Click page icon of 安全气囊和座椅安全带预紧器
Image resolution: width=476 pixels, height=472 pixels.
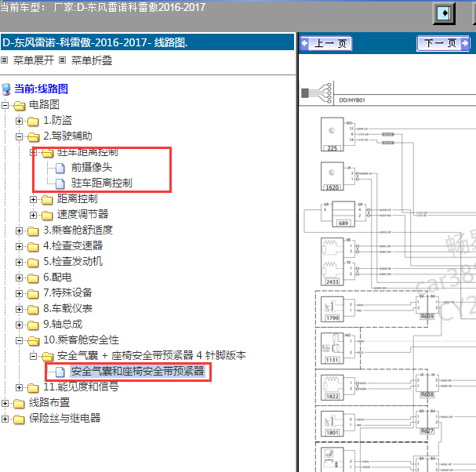click(x=60, y=372)
